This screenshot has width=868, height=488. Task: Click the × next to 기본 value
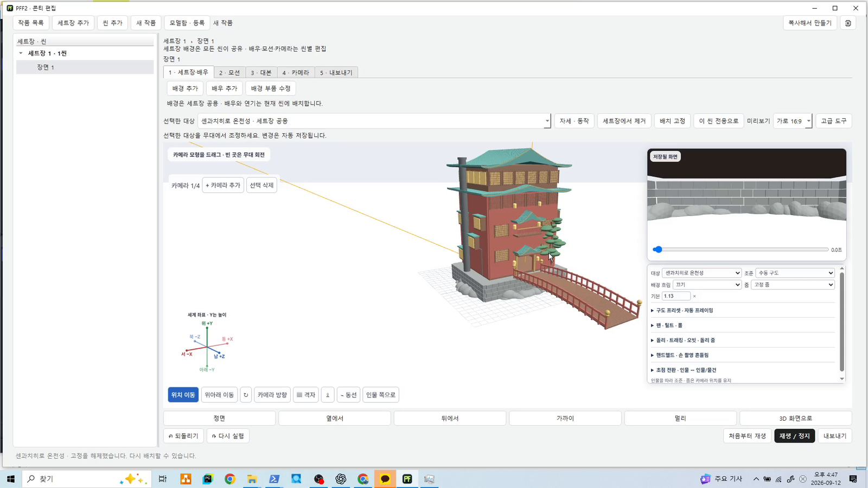click(694, 296)
